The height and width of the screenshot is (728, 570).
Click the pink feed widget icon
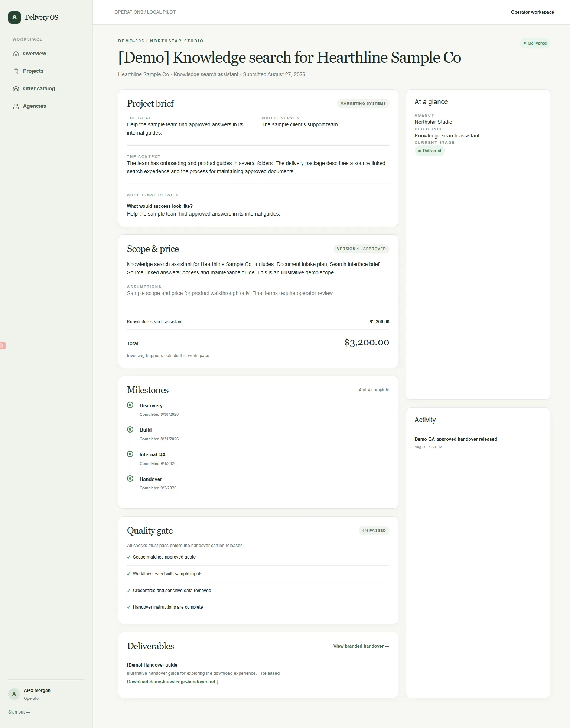(x=2, y=346)
